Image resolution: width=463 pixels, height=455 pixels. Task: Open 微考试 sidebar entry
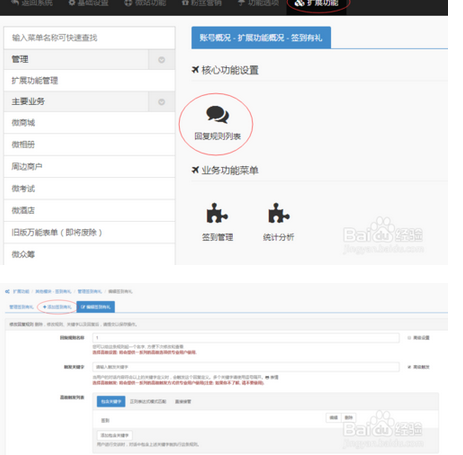(89, 189)
